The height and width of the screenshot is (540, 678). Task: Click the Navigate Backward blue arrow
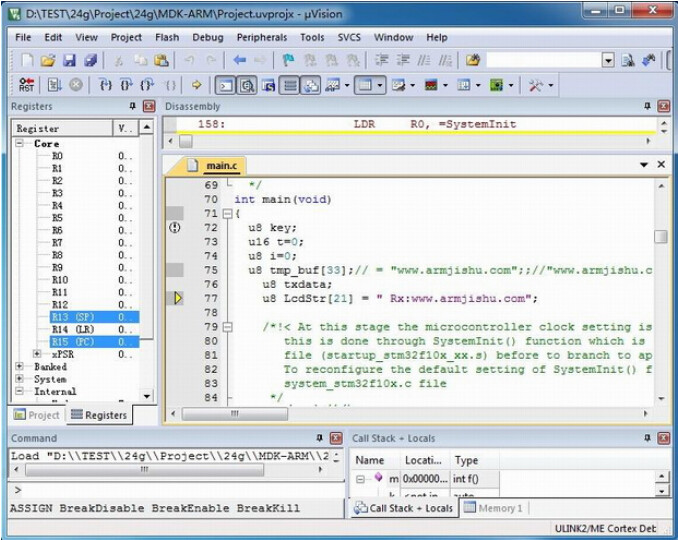240,61
